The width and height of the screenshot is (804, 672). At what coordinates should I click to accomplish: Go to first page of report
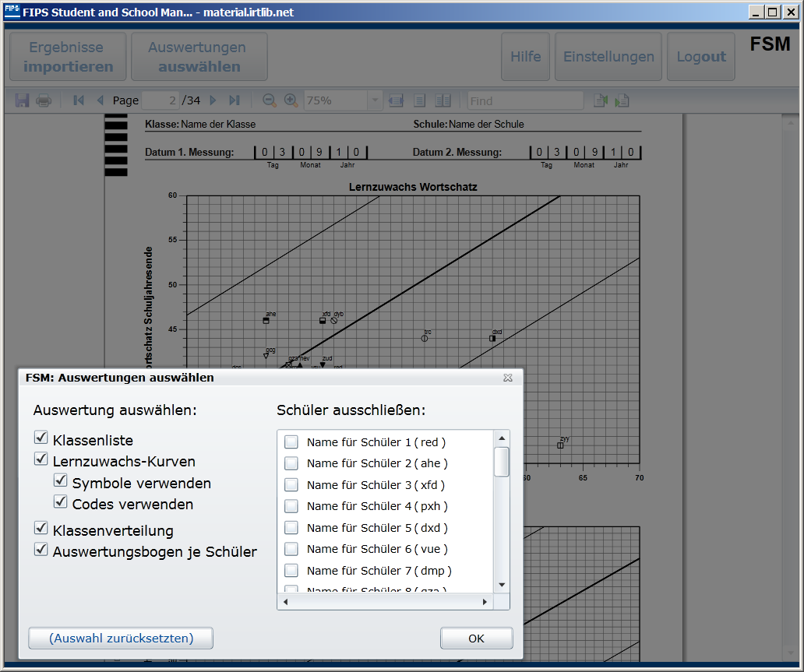click(x=78, y=100)
